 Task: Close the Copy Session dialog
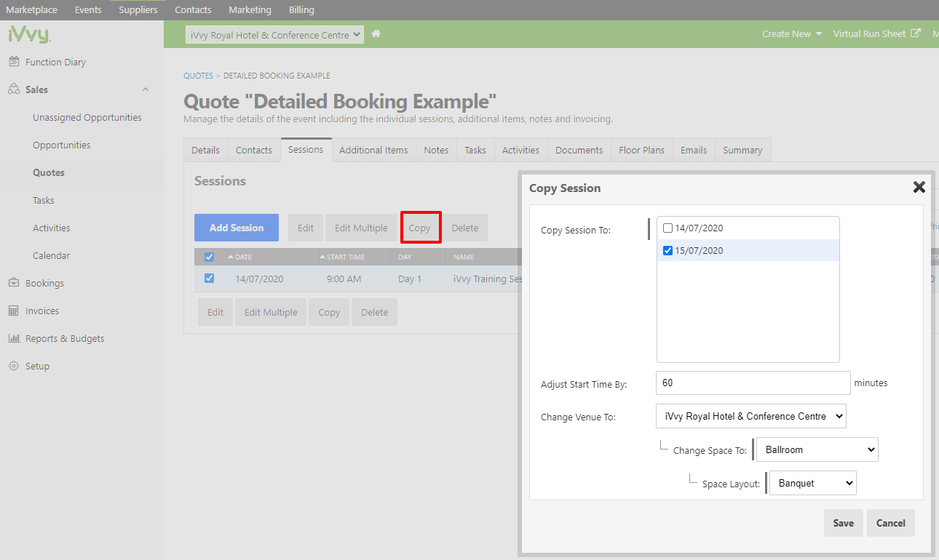point(919,187)
